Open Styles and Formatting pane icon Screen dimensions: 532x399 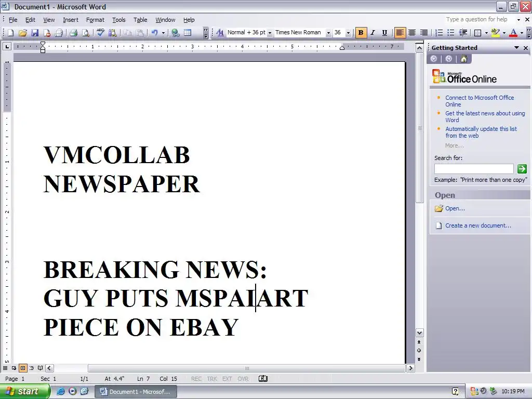click(220, 33)
